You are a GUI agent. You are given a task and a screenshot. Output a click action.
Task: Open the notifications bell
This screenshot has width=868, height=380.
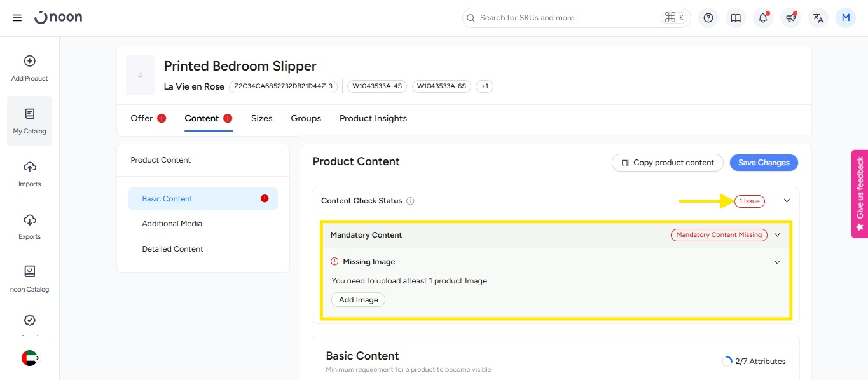click(x=763, y=18)
